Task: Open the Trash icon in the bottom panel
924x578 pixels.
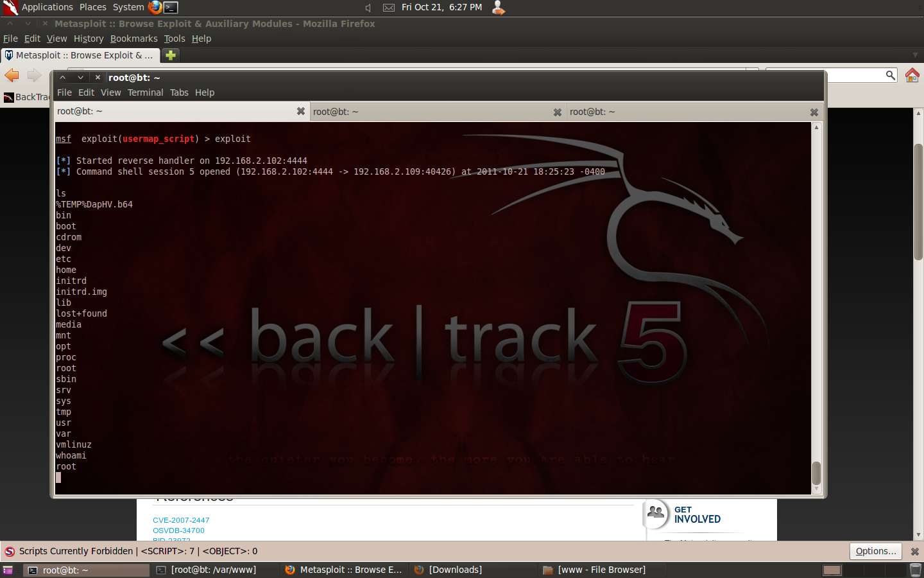Action: click(x=916, y=570)
